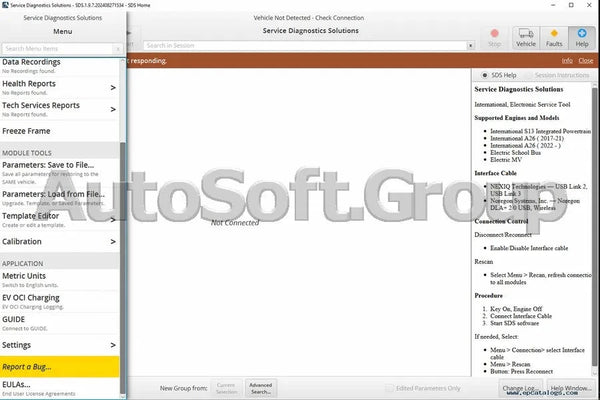Click the Template Editor menu label
This screenshot has height=400, width=600.
pos(31,216)
